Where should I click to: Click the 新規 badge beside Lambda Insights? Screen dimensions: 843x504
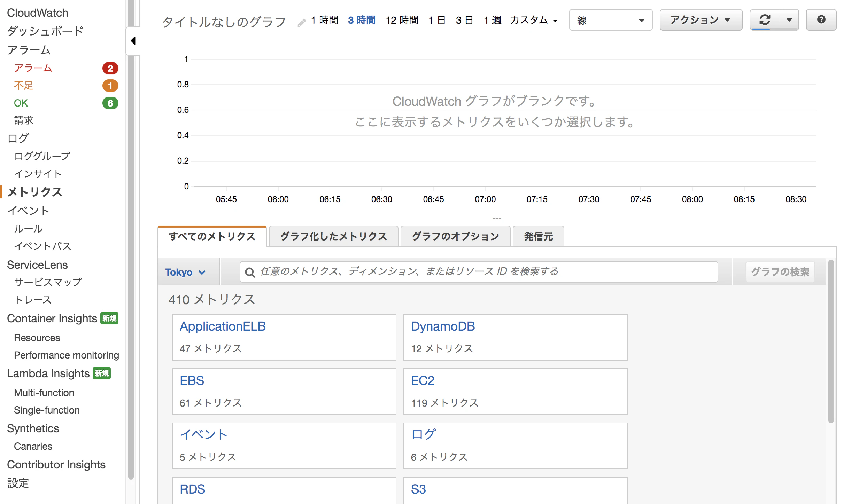[102, 373]
